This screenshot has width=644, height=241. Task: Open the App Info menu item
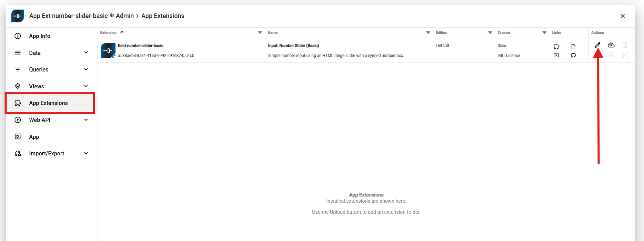[x=40, y=36]
